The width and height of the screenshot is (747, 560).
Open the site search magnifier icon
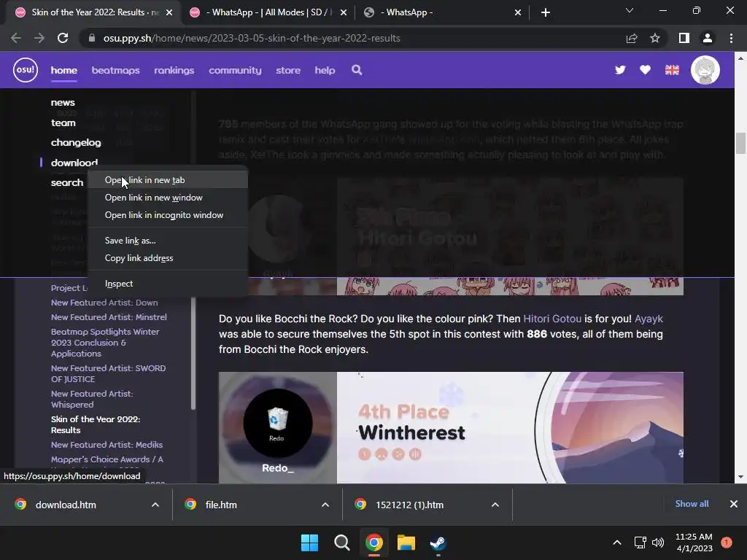pos(357,70)
